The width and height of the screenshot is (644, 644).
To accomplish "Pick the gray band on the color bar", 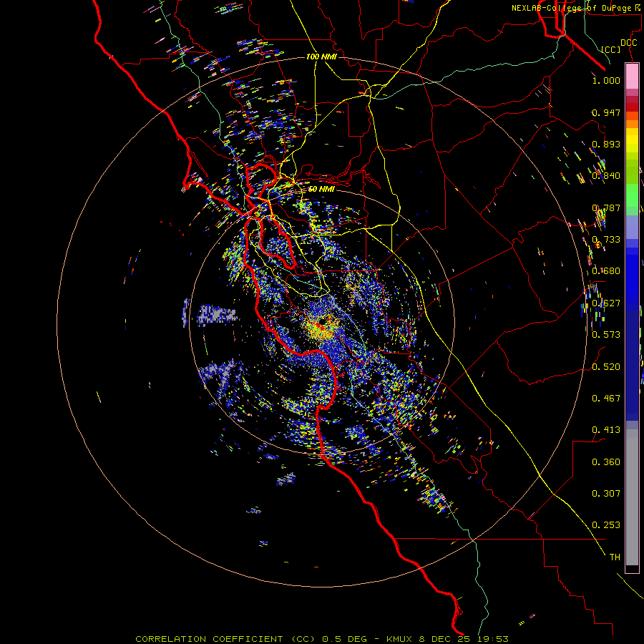I will click(632, 497).
